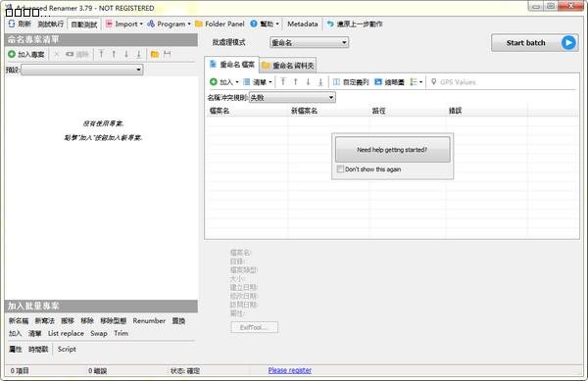This screenshot has width=588, height=381.
Task: Click Need help getting started button
Action: click(x=392, y=150)
